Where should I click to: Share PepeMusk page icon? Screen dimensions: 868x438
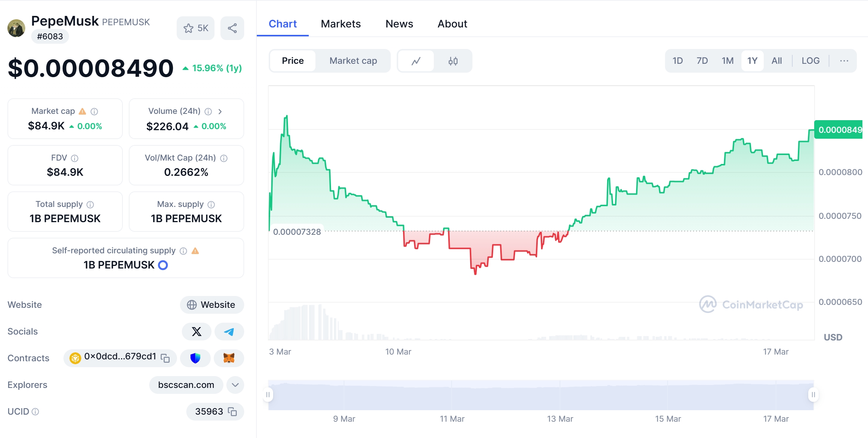pos(232,28)
